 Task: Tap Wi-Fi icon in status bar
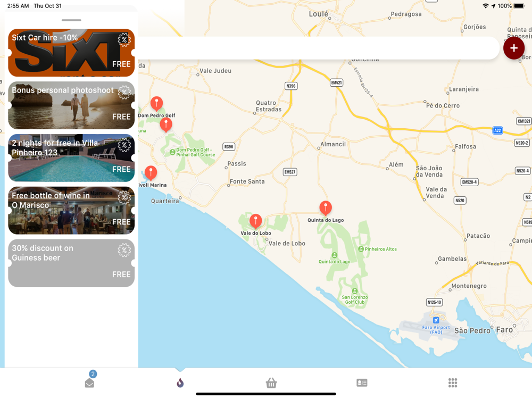coord(486,6)
